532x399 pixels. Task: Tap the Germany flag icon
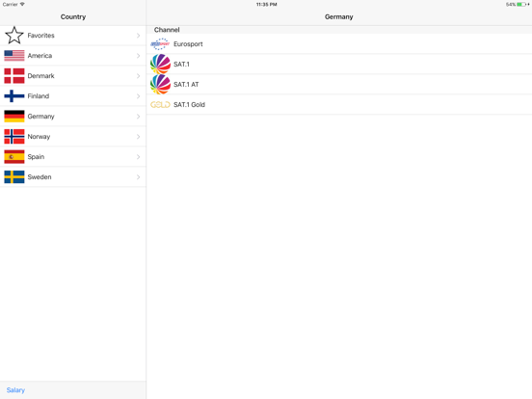click(x=14, y=117)
